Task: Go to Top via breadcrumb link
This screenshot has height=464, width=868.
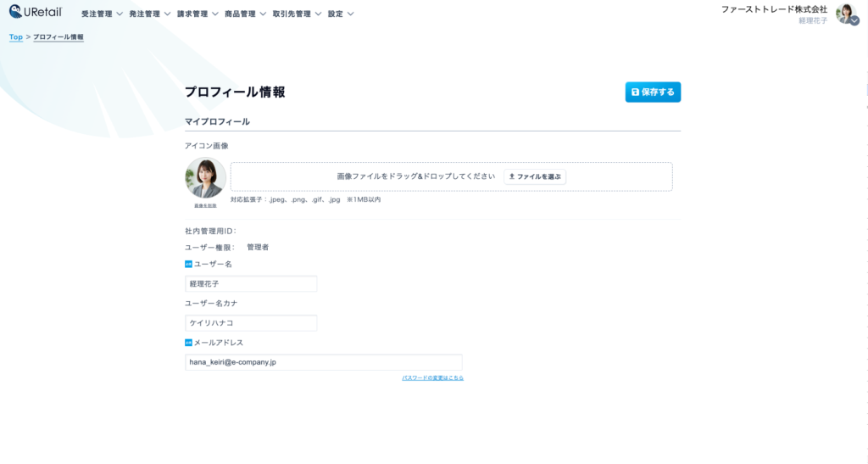Action: pos(16,37)
